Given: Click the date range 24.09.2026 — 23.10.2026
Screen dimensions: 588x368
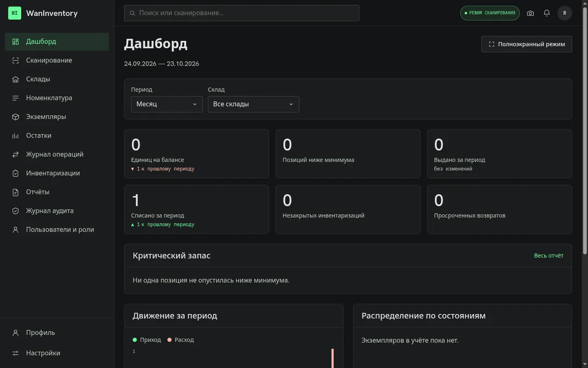Looking at the screenshot, I should click(x=162, y=64).
